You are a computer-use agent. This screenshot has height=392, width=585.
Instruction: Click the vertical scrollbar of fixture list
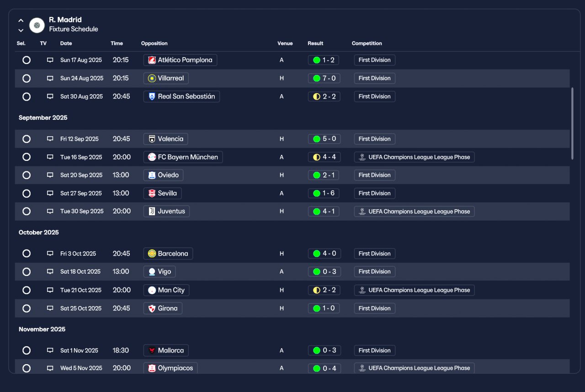572,123
